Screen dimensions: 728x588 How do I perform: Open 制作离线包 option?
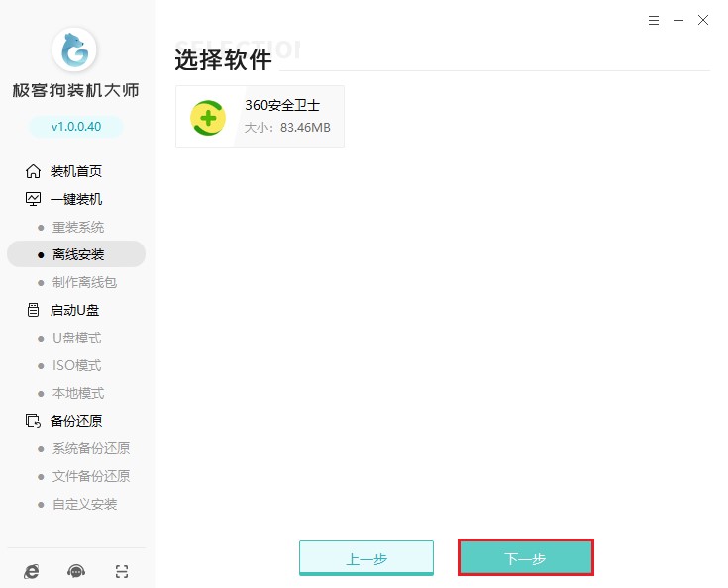84,282
